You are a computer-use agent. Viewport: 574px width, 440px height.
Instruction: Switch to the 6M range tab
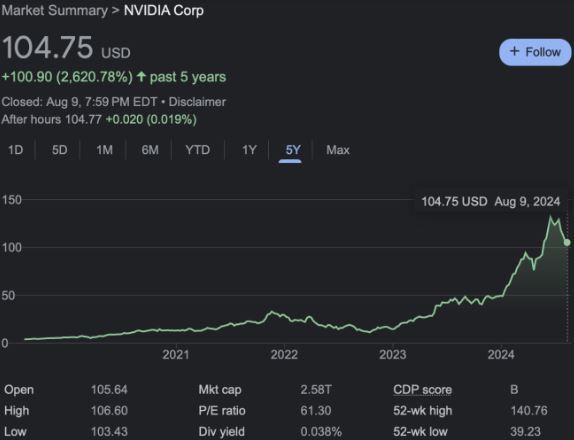pos(150,150)
